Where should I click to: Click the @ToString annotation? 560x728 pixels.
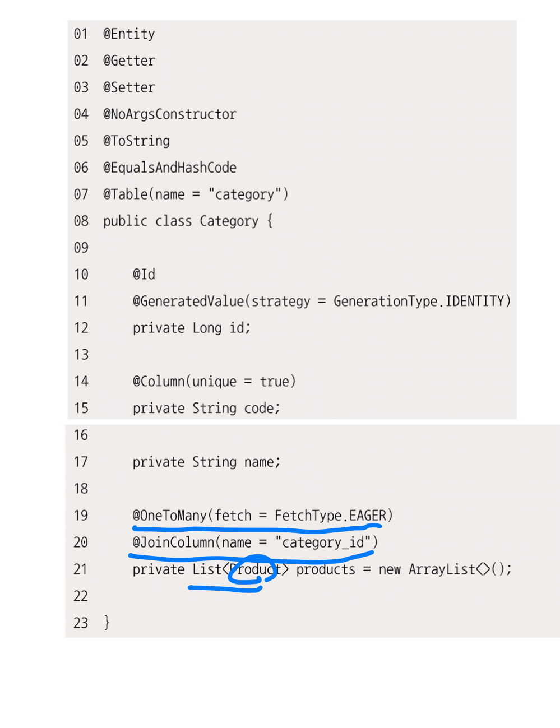pyautogui.click(x=136, y=141)
